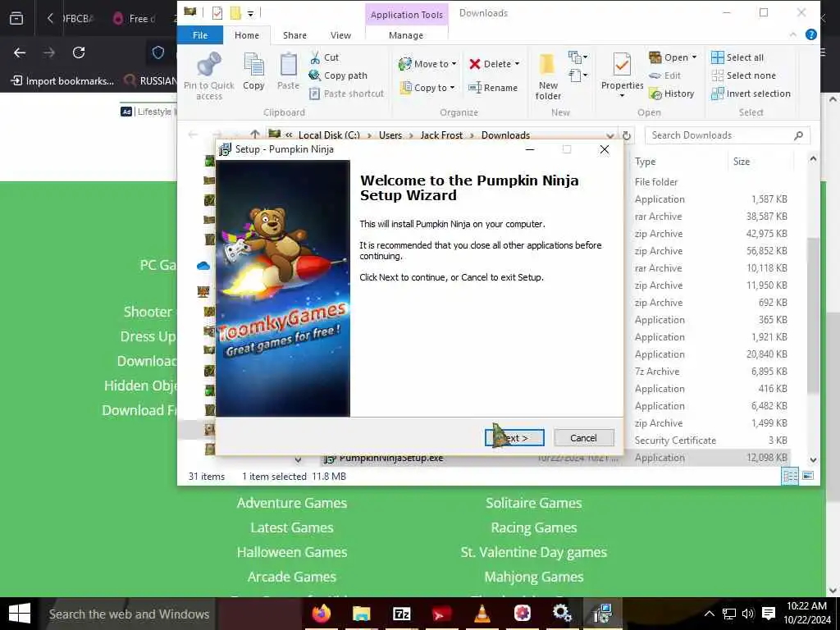Screen dimensions: 840x630
Task: Click the Windows Start button
Action: (x=20, y=614)
